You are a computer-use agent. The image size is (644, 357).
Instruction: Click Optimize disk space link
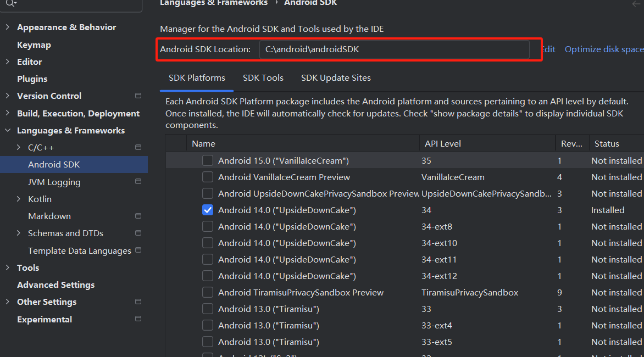604,49
